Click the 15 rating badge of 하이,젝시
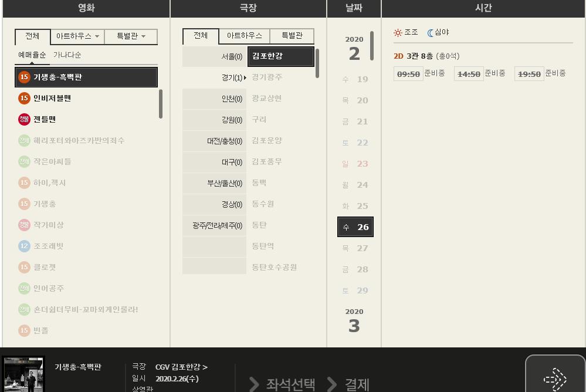 [24, 183]
